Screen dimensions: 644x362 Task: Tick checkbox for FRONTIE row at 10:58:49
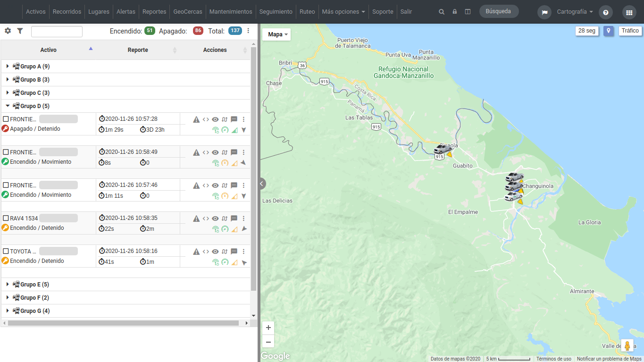coord(6,152)
